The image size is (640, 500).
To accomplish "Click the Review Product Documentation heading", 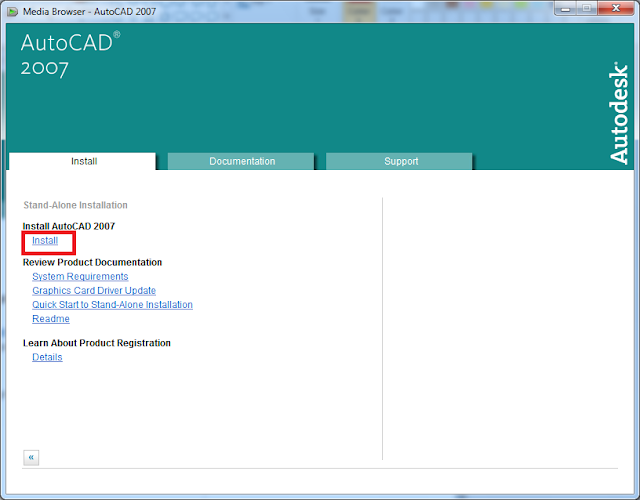I will (x=92, y=262).
